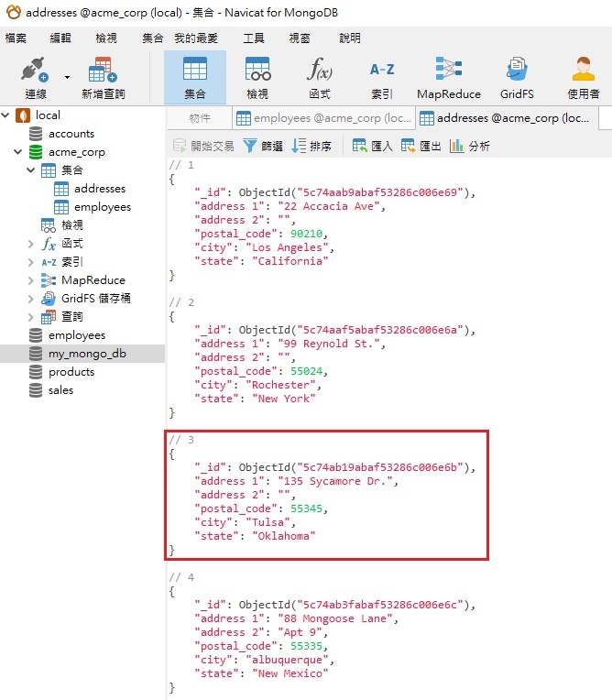Switch to the employees @acme_corp tab
The image size is (612, 700).
322,118
